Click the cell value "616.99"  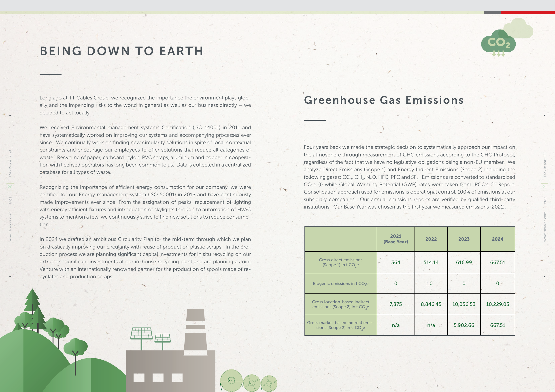click(464, 262)
